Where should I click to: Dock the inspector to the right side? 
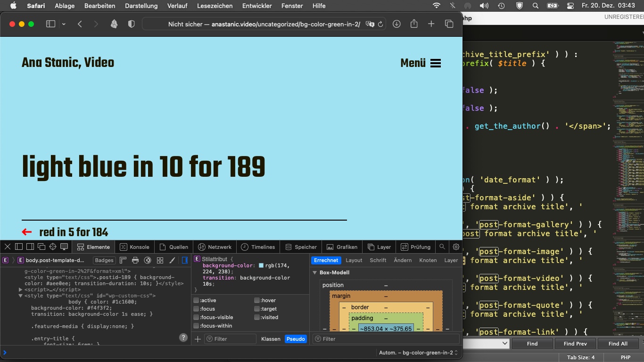point(30,247)
